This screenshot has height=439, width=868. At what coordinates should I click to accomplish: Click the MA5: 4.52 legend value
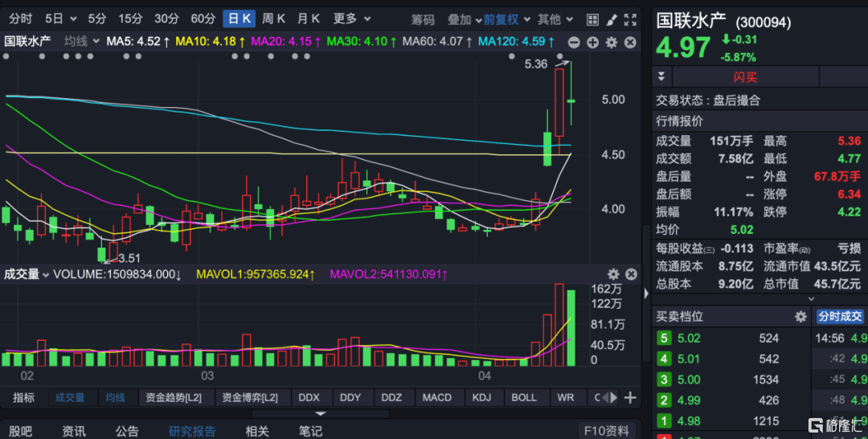(138, 42)
